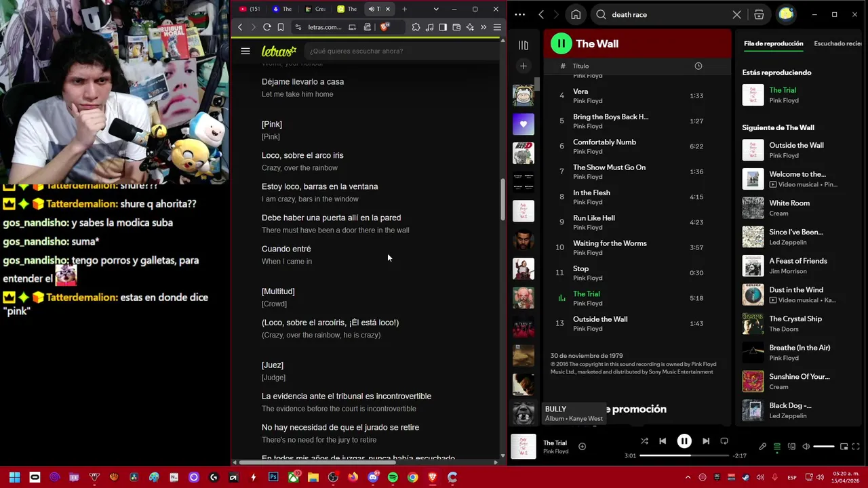Open lyrics microphone icon in Spotify

762,447
